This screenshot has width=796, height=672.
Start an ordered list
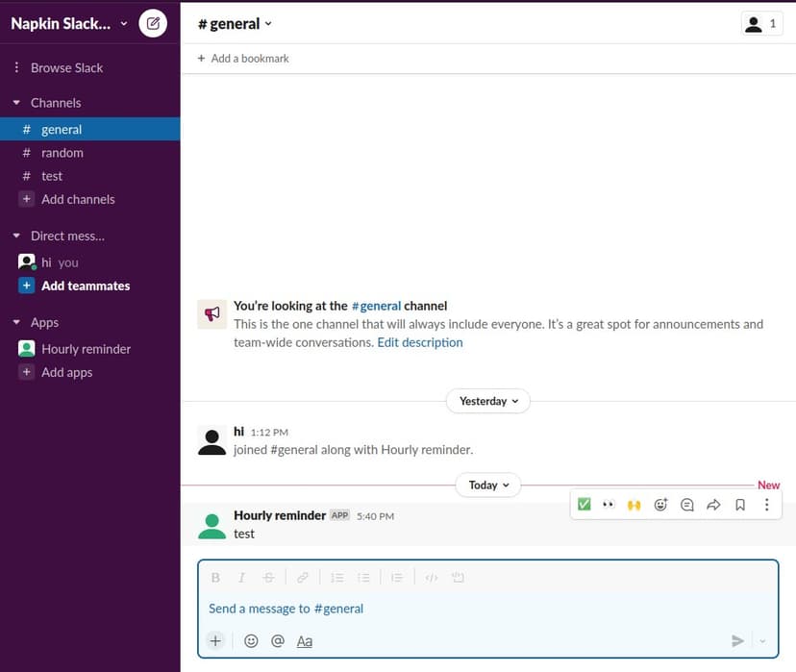[337, 578]
